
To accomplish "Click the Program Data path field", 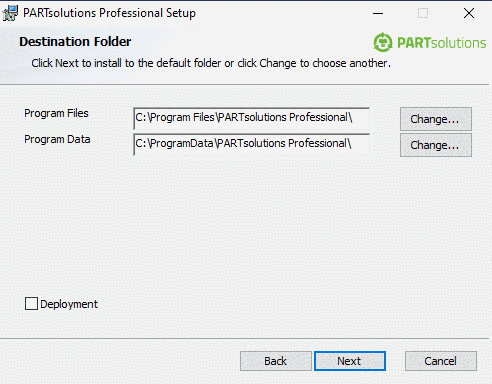I will click(x=251, y=144).
